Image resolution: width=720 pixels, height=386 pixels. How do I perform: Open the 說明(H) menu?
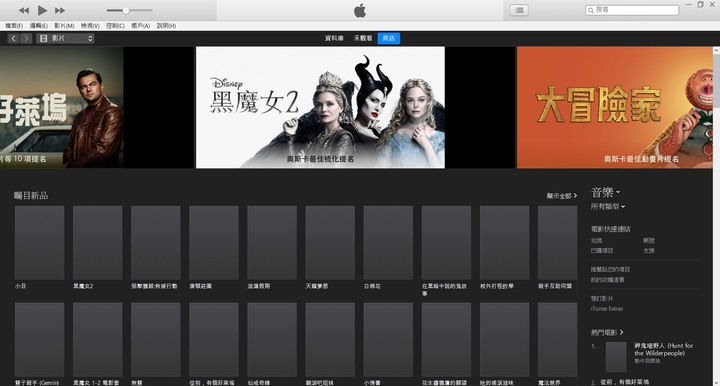coord(166,26)
